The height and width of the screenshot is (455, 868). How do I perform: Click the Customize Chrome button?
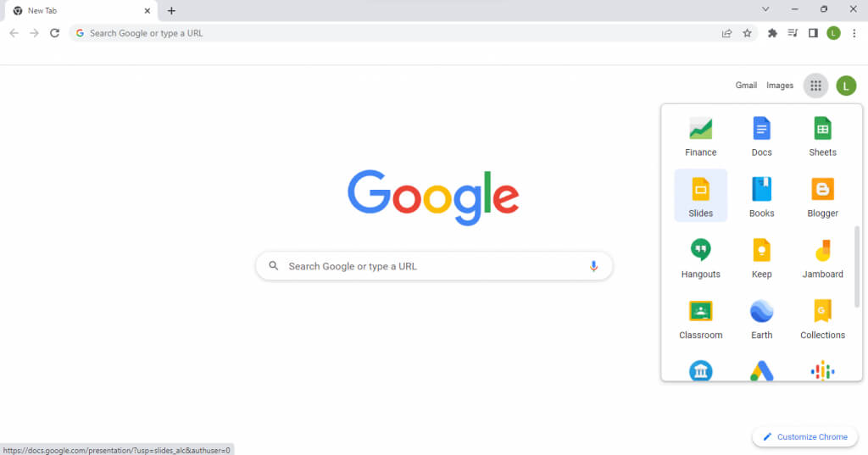point(805,436)
